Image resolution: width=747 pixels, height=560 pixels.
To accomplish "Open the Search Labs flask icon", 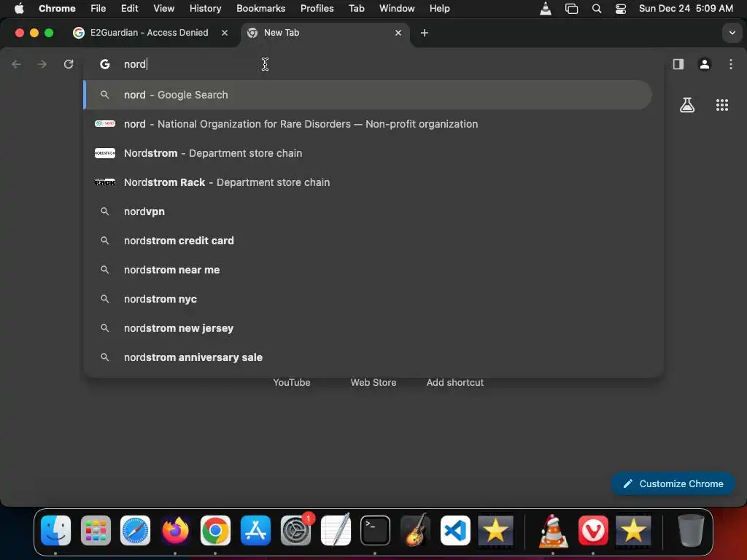I will [687, 105].
